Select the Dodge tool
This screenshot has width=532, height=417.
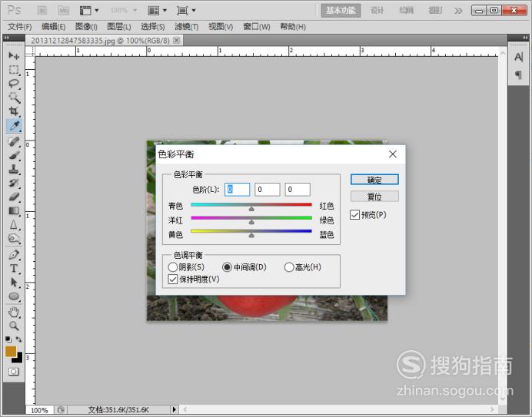(x=14, y=239)
